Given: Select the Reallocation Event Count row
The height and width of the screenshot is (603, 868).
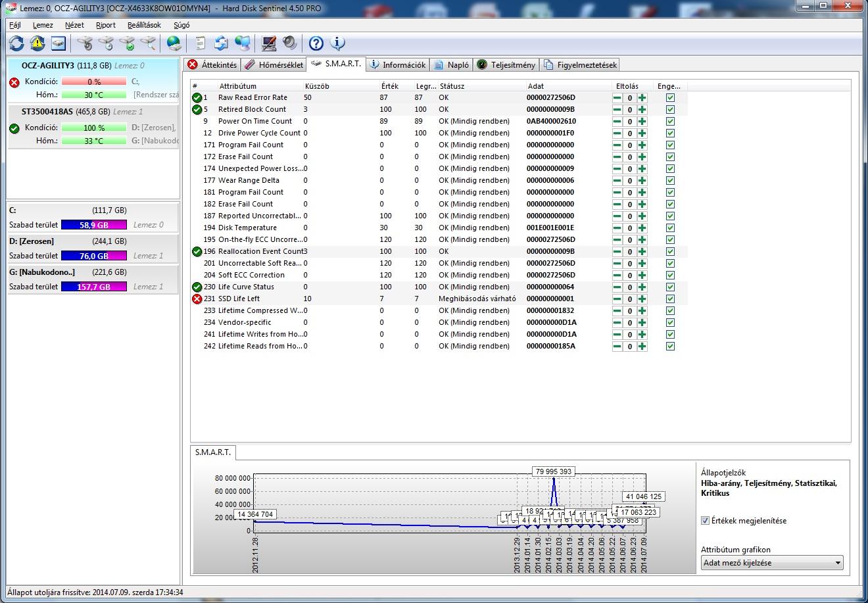Looking at the screenshot, I should (439, 252).
